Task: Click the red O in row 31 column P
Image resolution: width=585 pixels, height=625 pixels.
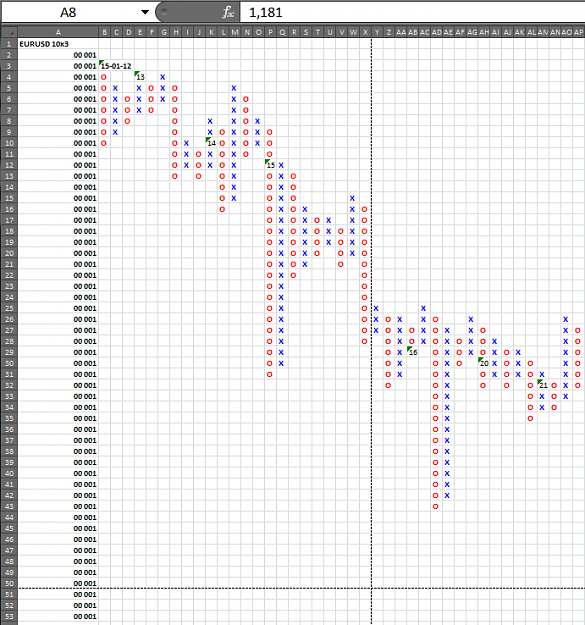Action: click(270, 374)
